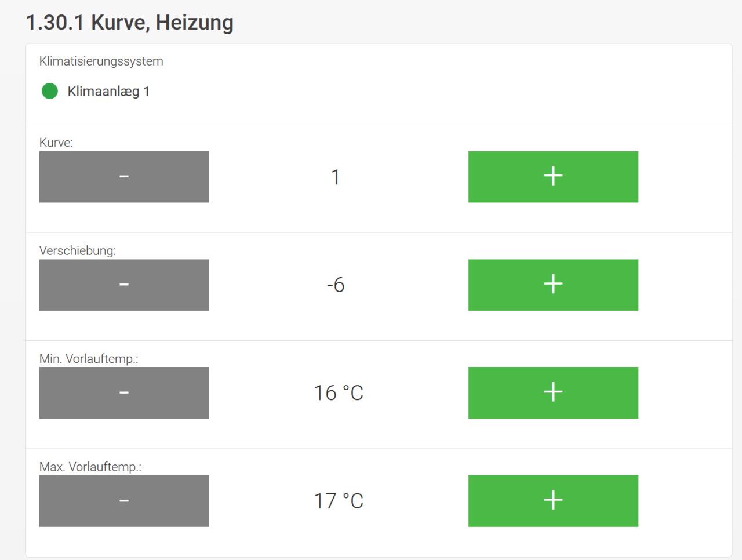Click the Verschiebung: field label
This screenshot has width=742, height=560.
pos(78,250)
